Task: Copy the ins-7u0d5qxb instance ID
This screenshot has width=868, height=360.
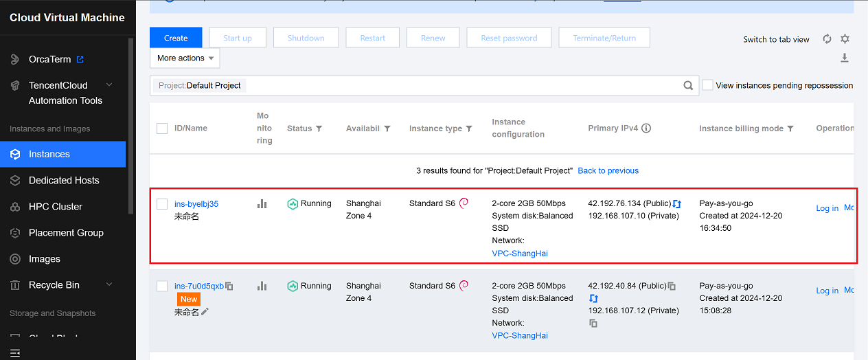Action: (229, 286)
